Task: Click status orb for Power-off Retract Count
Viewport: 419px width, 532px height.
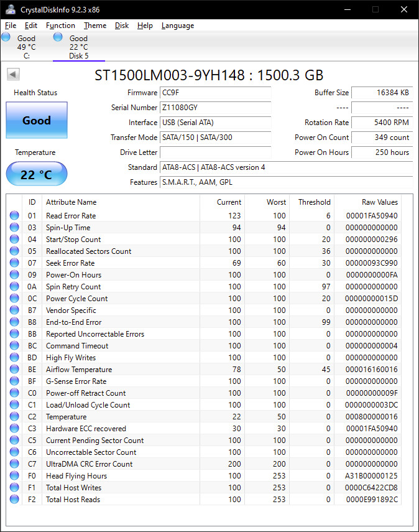Action: click(x=14, y=393)
